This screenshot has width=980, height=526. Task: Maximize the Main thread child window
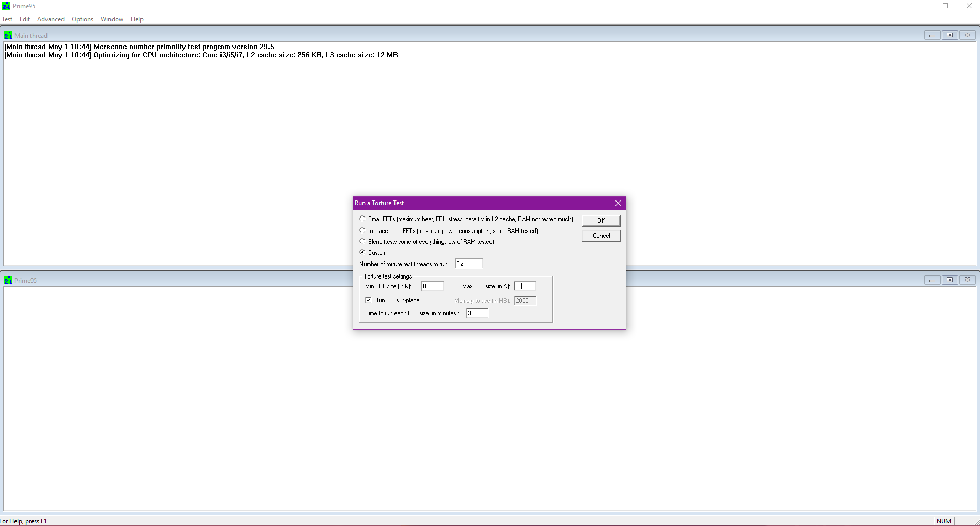coord(950,35)
